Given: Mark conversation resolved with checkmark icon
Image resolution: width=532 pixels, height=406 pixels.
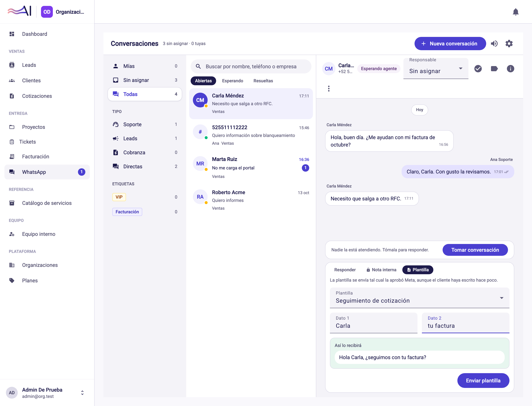Looking at the screenshot, I should point(478,69).
